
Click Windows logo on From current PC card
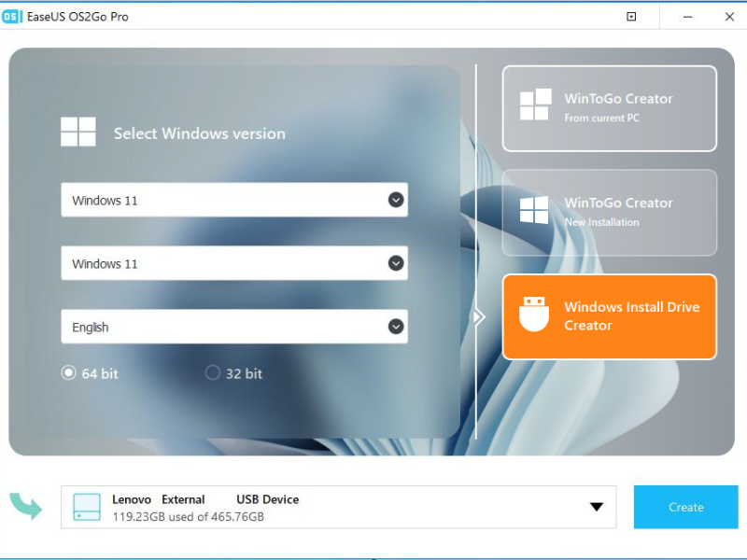tap(535, 105)
